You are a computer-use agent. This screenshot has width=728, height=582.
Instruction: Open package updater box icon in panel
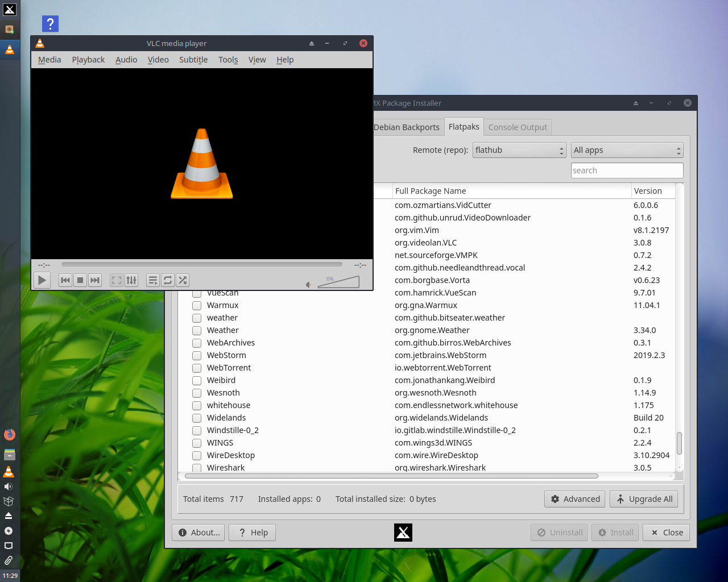9,501
